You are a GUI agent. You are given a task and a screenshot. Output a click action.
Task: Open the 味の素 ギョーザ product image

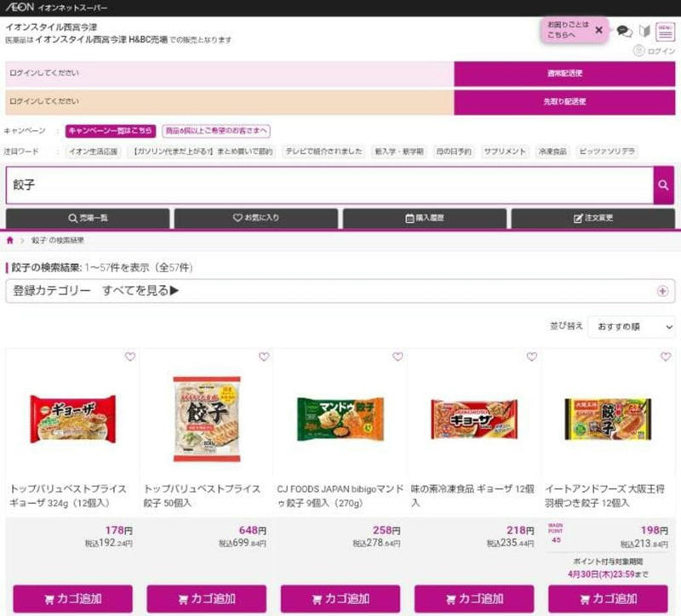tap(474, 419)
